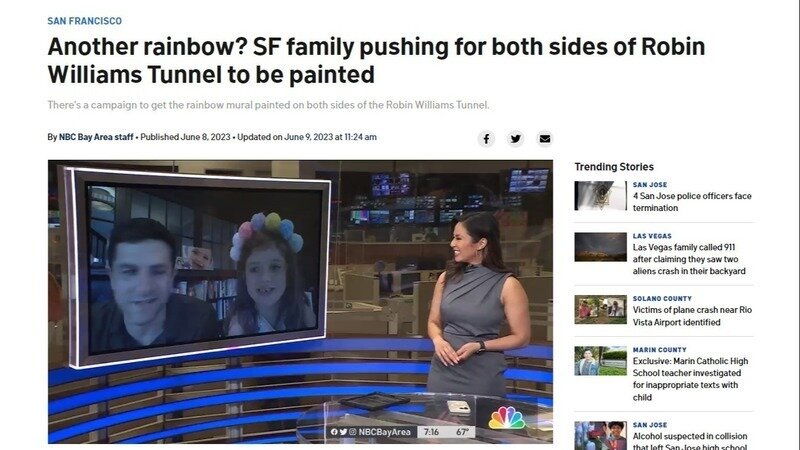
Task: Open San Jose police officers termination story
Action: coord(692,202)
